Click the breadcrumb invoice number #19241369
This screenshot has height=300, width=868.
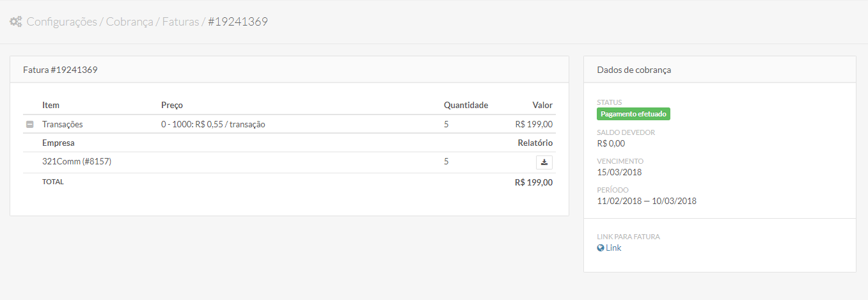(238, 22)
